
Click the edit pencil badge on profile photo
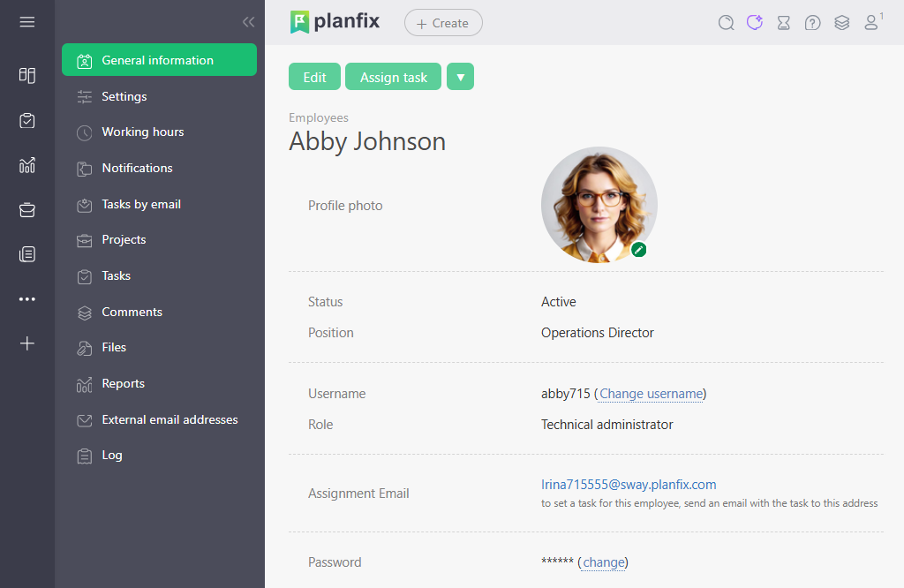pyautogui.click(x=638, y=250)
